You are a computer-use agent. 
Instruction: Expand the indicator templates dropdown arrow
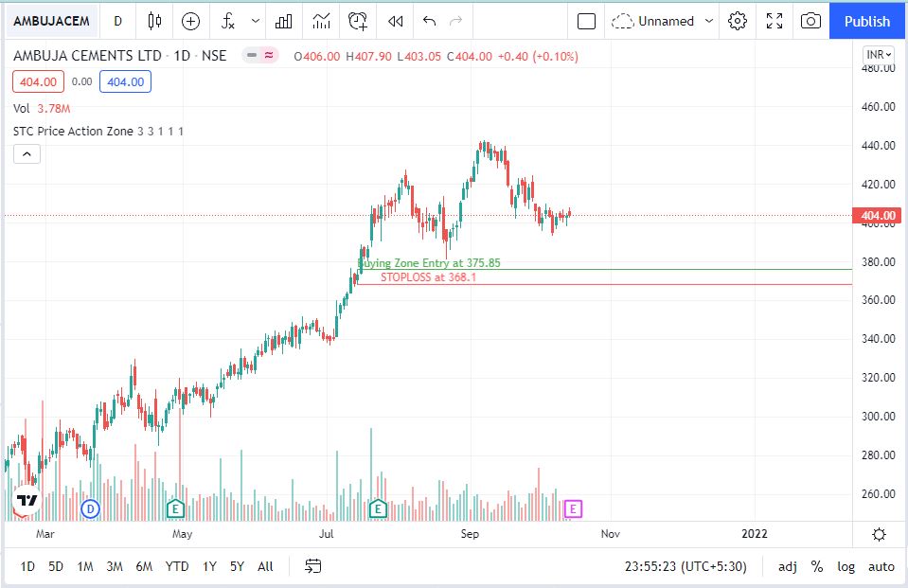click(x=256, y=21)
